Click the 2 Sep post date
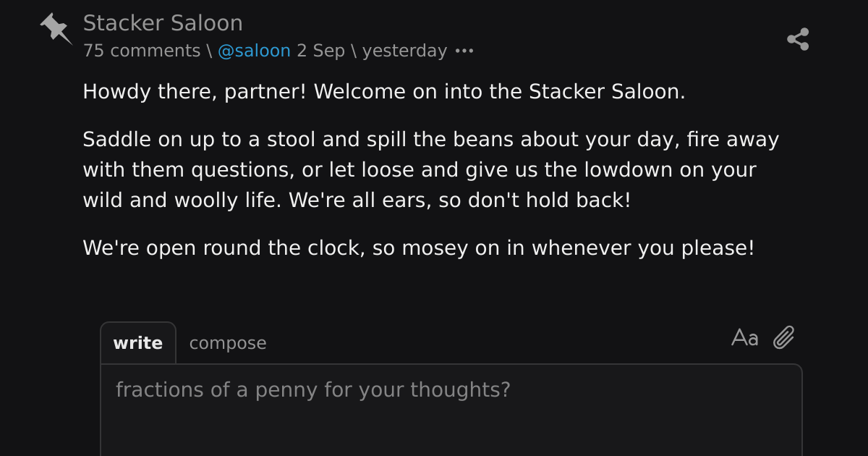The width and height of the screenshot is (868, 456). tap(320, 51)
